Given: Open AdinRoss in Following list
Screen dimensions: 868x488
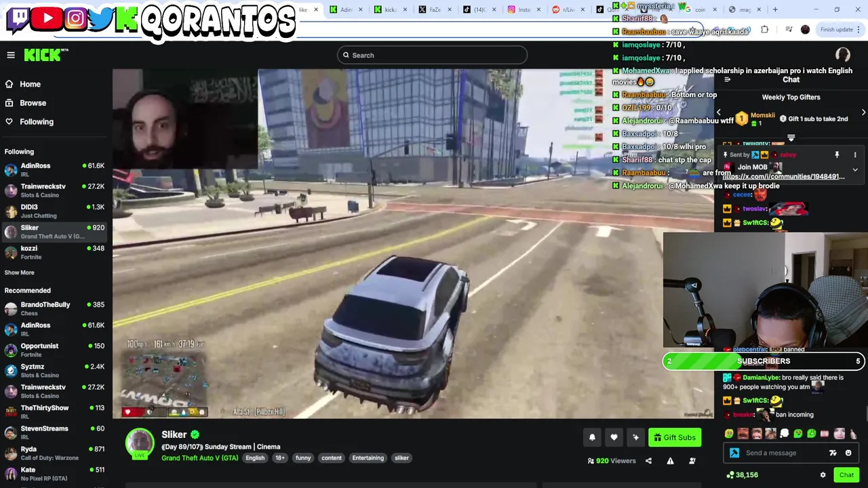Looking at the screenshot, I should click(54, 169).
